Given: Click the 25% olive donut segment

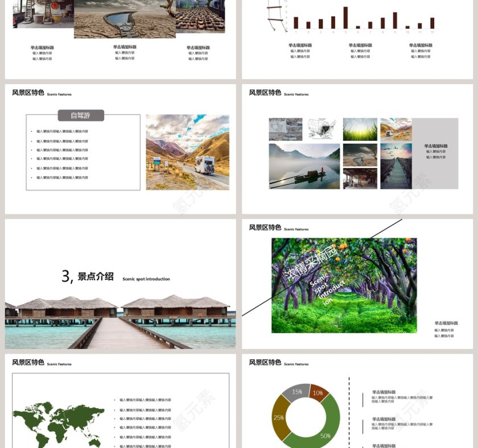Looking at the screenshot, I should (279, 418).
